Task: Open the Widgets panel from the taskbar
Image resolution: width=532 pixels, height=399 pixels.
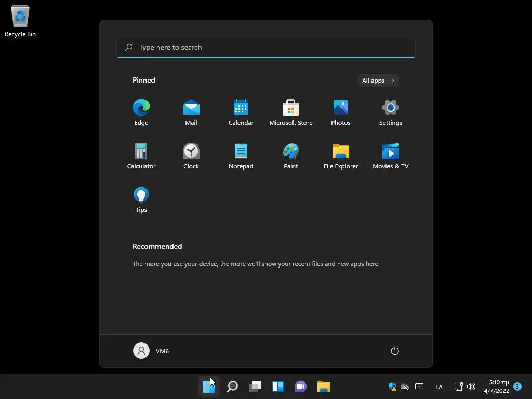Action: [x=278, y=387]
